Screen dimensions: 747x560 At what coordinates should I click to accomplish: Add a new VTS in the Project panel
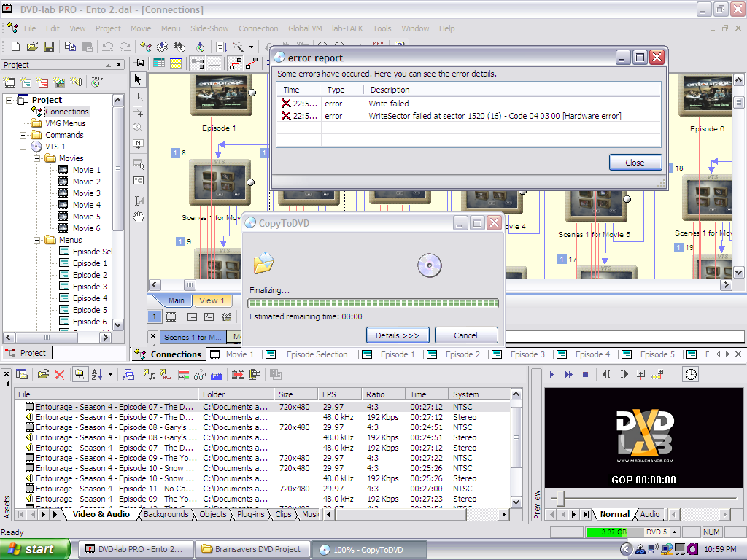point(97,82)
